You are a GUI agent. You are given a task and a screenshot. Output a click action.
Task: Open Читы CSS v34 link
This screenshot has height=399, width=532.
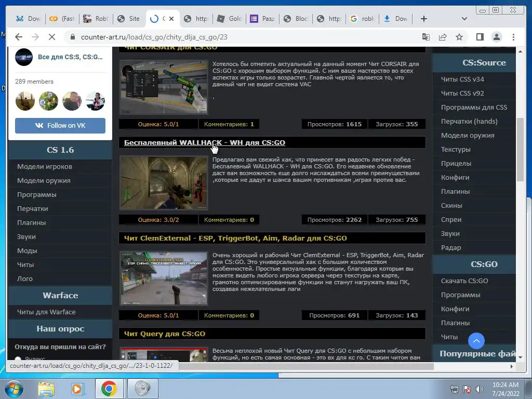pos(462,79)
